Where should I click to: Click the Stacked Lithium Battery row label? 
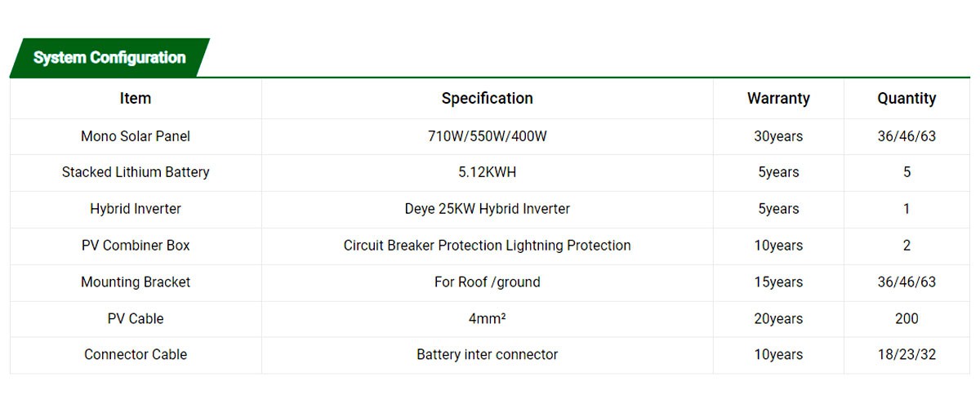tap(136, 172)
